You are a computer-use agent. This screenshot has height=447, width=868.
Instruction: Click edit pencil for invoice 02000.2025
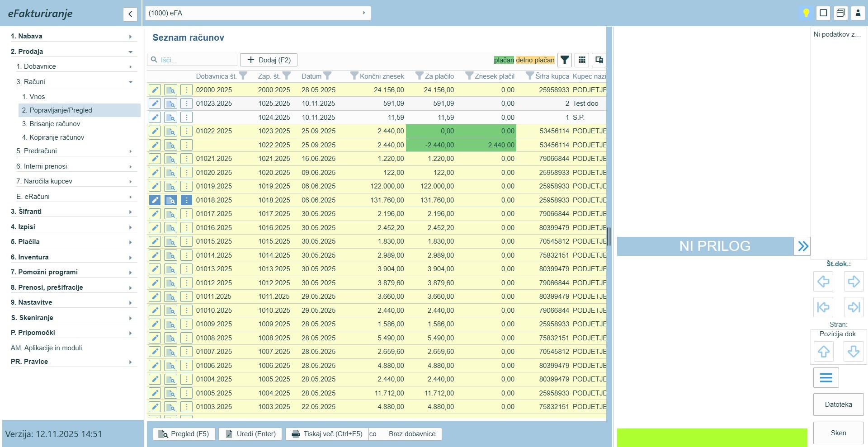(x=155, y=90)
